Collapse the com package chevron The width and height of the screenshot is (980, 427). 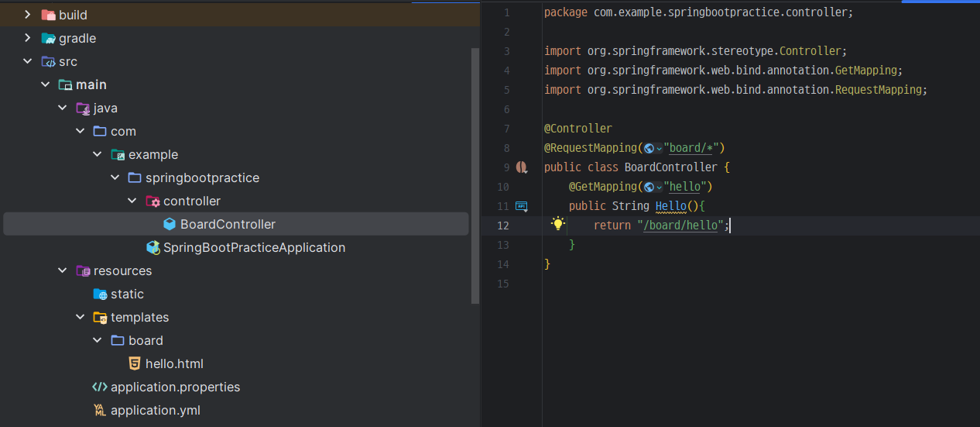tap(81, 131)
